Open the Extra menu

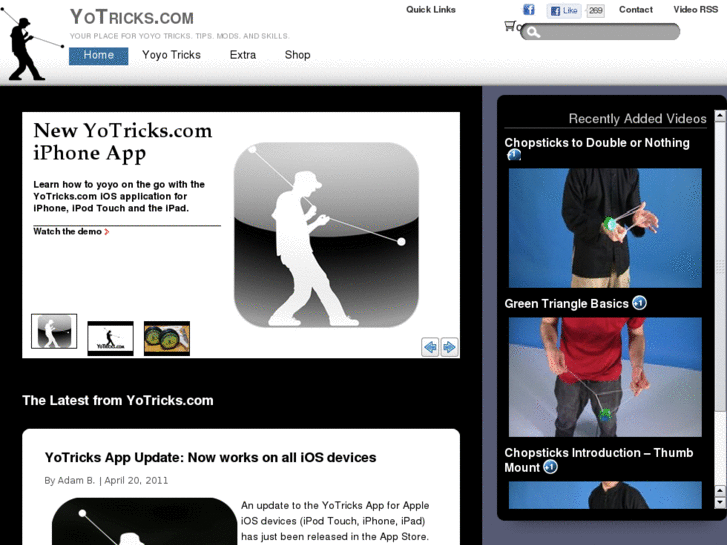click(242, 55)
